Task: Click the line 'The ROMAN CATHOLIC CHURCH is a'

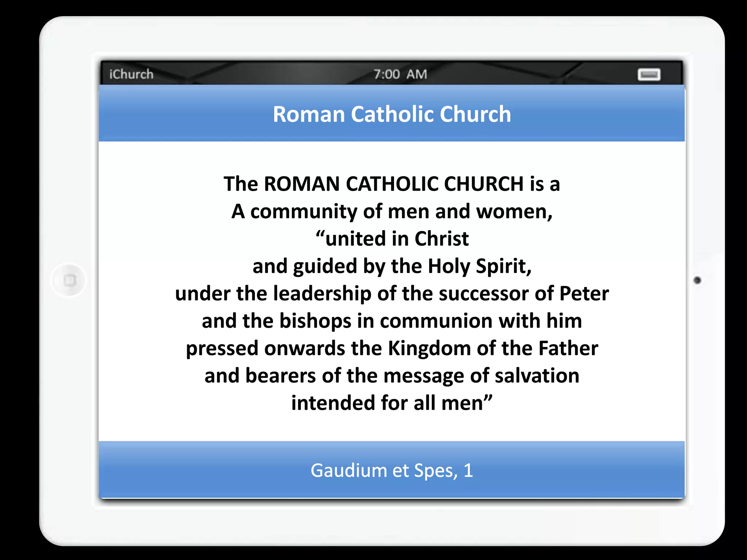Action: tap(392, 183)
